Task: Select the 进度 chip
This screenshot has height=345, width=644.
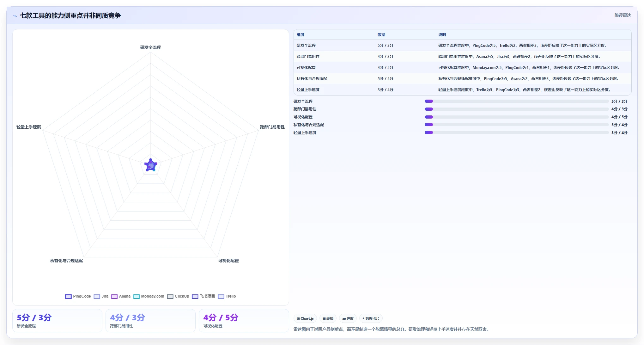Action: [x=348, y=318]
